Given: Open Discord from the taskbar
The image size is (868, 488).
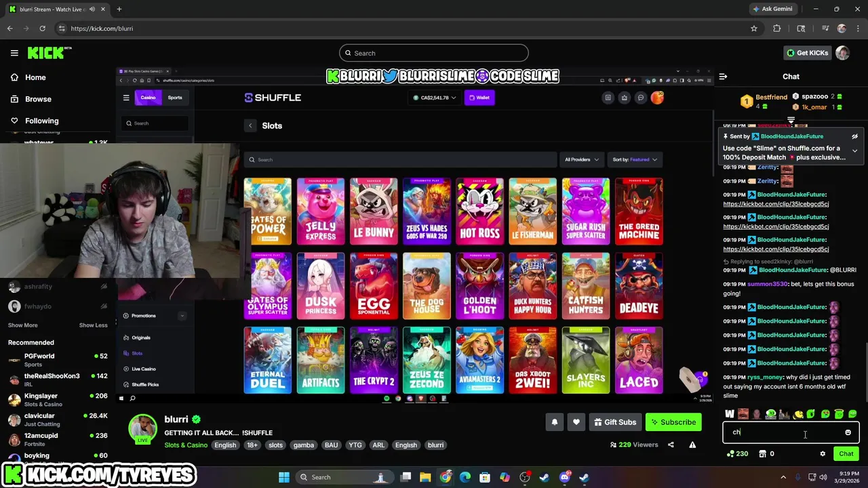Looking at the screenshot, I should click(x=564, y=477).
